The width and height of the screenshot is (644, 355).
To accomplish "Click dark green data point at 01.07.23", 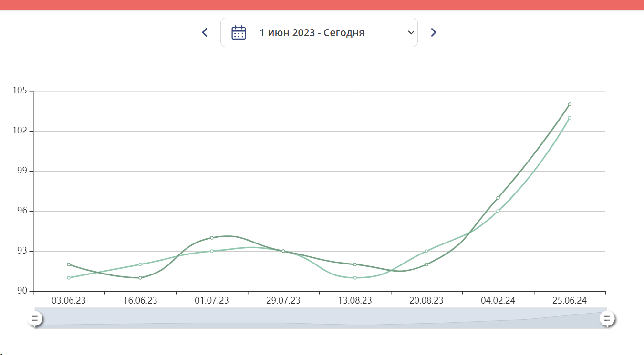I will coord(212,238).
